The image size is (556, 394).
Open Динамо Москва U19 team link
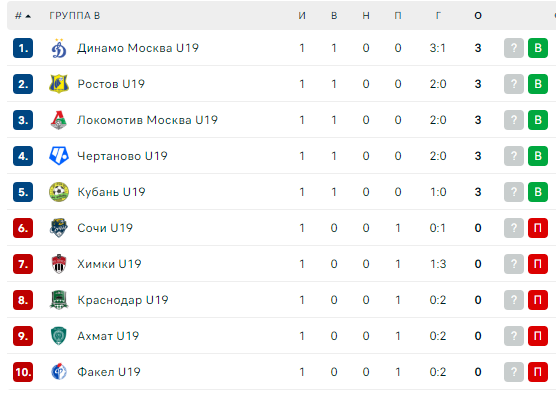click(x=138, y=48)
